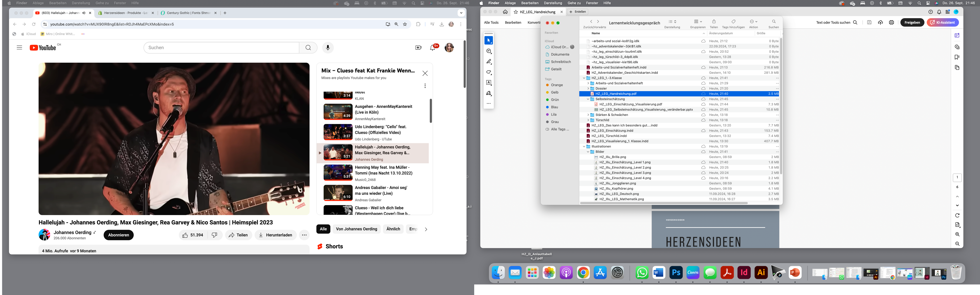Click the Finder share (Teilen) toolbar icon

[x=714, y=22]
